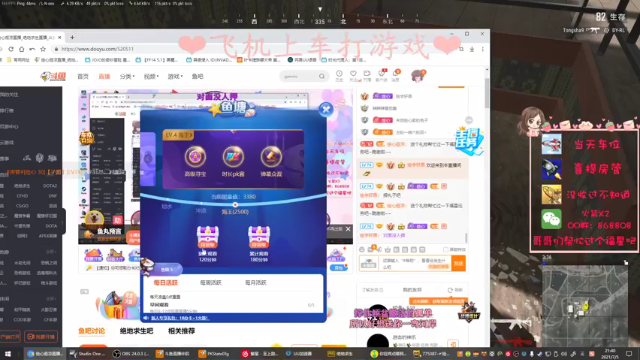640x360 pixels.
Task: Bookmark page with star icon
Action: [43, 49]
